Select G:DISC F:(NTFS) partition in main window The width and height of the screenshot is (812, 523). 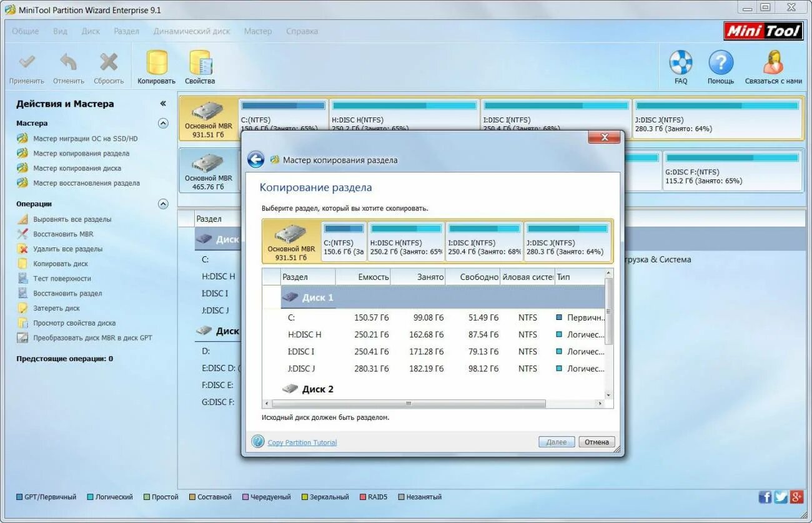coord(733,169)
